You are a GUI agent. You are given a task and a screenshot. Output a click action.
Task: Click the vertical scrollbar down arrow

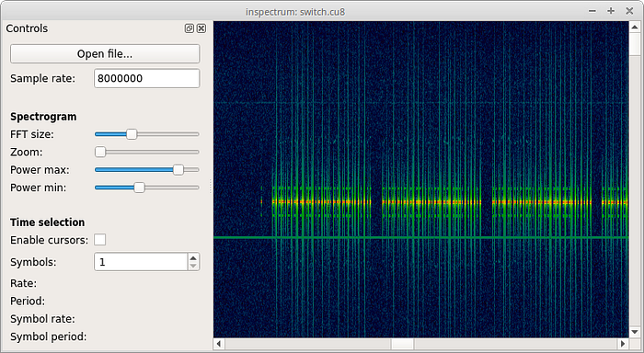click(x=635, y=332)
